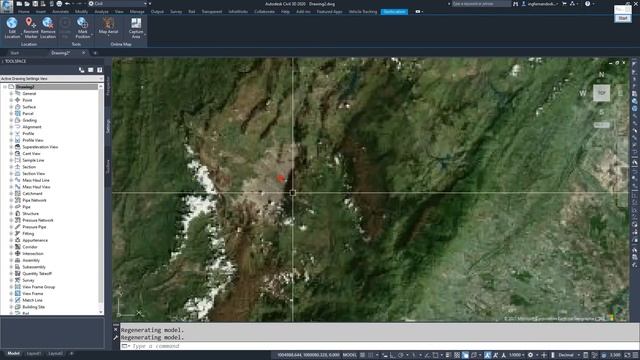Open the Analyze ribbon tab
Screen dimensions: 640x360
[101, 11]
